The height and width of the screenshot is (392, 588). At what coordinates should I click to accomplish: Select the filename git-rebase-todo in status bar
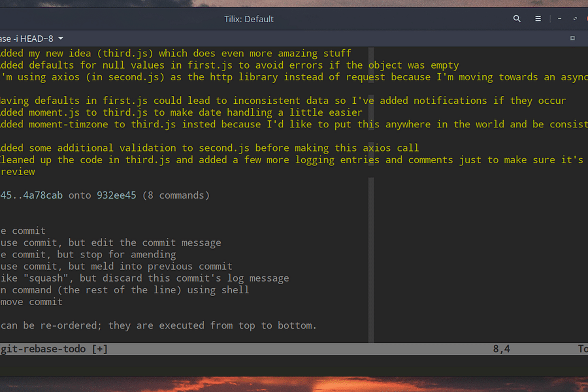point(42,349)
